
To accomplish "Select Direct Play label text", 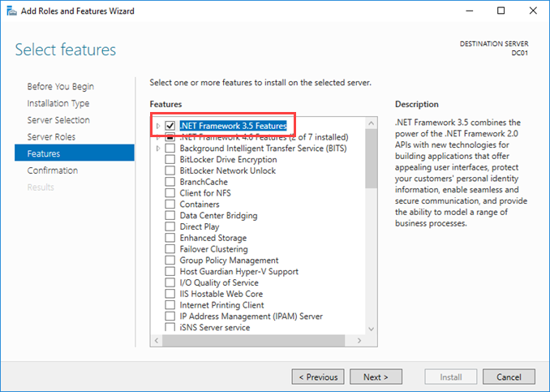I will point(200,226).
